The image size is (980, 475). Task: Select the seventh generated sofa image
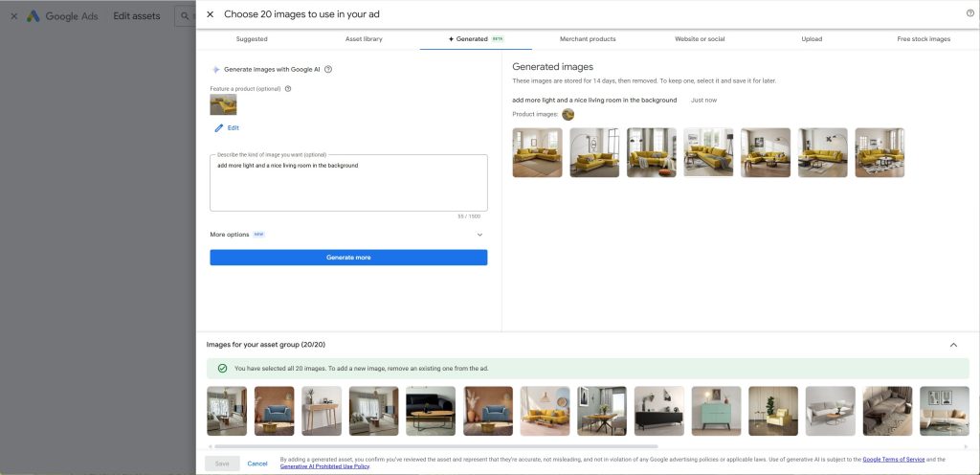880,152
